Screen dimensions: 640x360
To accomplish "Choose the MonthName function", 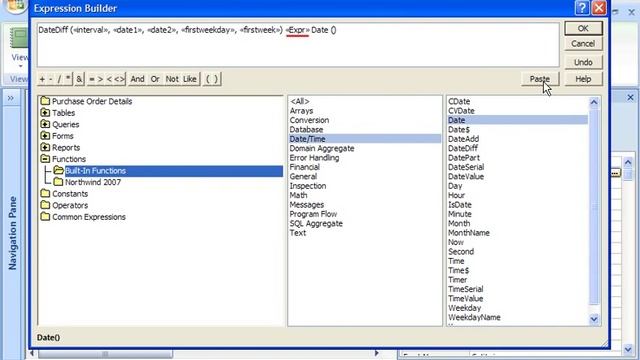I will click(x=469, y=233).
